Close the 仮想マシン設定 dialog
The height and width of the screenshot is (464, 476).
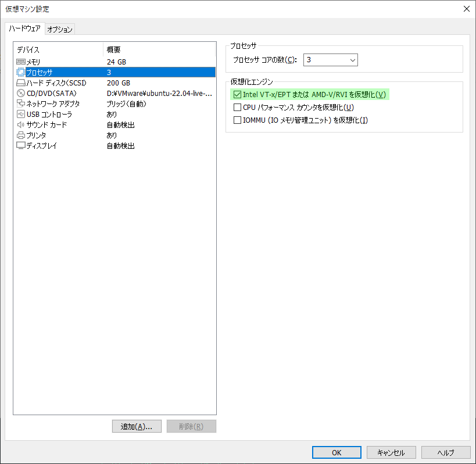pos(467,9)
